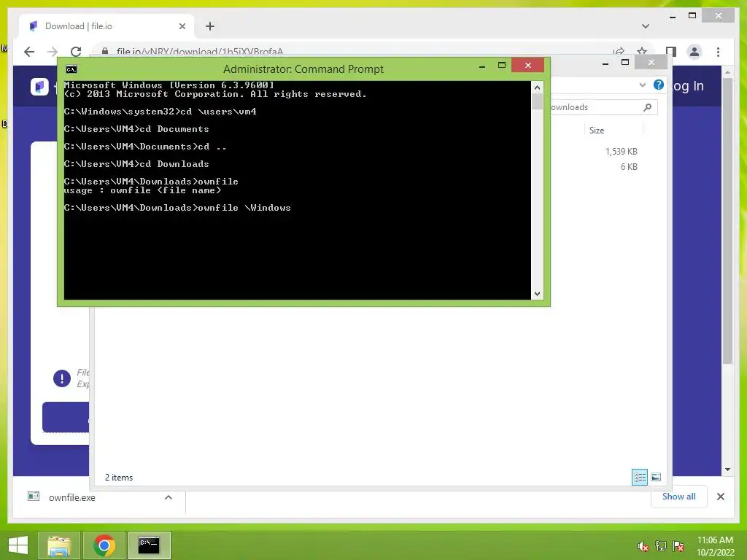Click the Chrome forward arrow
Screen dimensions: 747x560
click(x=53, y=52)
